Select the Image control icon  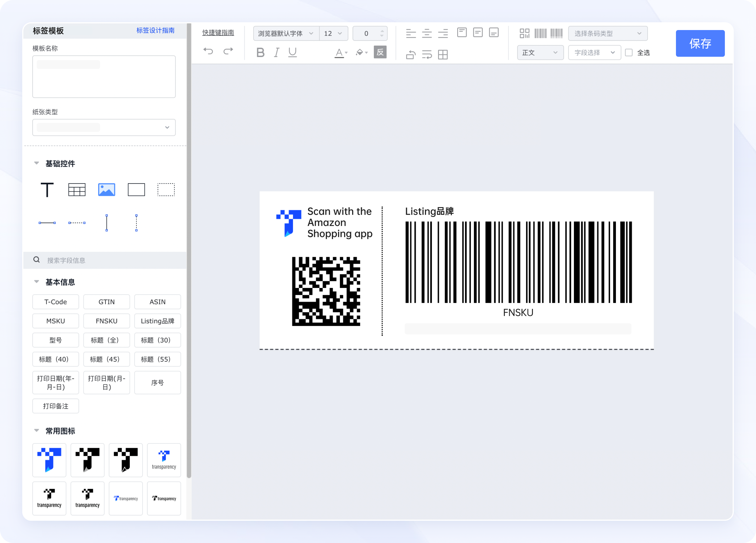[107, 190]
